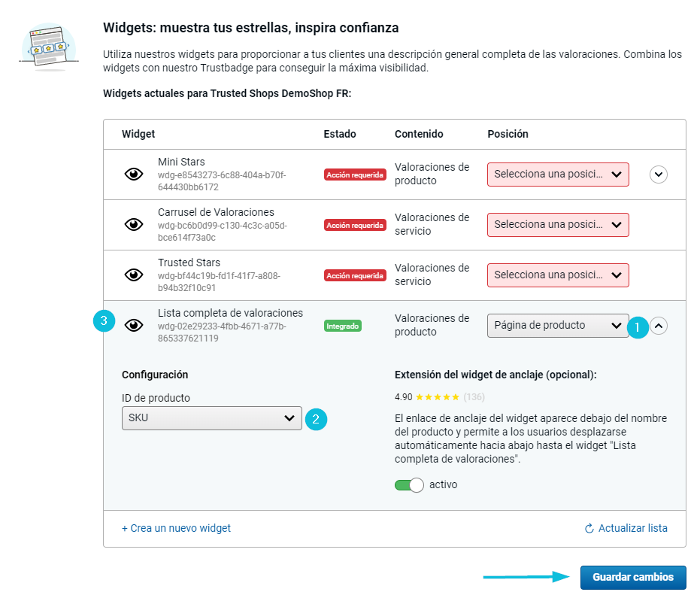Viewport: 700px width, 601px height.
Task: Toggle eye icon for Mini Stars widget
Action: (134, 175)
